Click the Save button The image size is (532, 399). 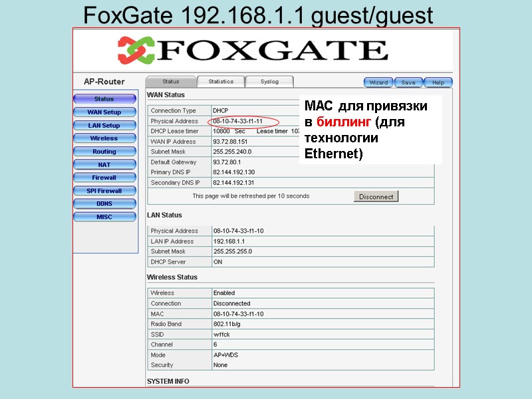click(x=408, y=82)
